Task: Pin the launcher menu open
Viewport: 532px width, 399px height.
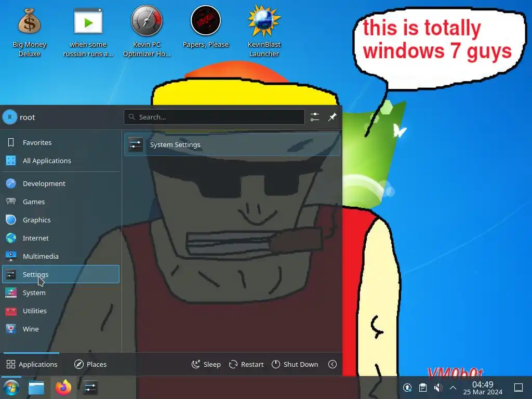Action: [332, 117]
